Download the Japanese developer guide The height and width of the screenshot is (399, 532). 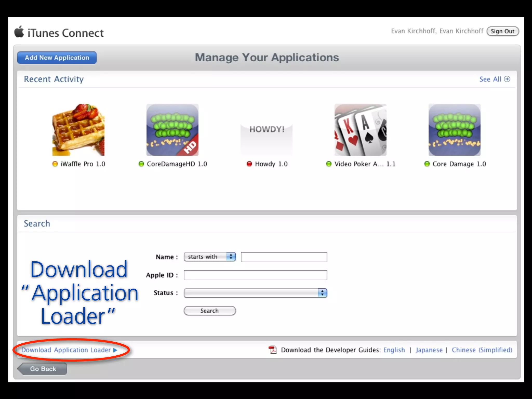(429, 350)
